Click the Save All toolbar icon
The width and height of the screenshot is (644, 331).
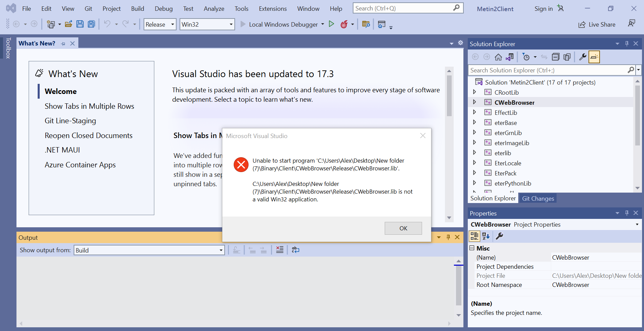tap(91, 24)
